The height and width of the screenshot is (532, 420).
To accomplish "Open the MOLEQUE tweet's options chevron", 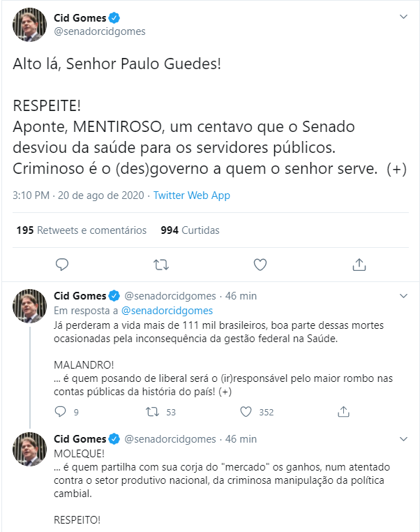I will (403, 439).
